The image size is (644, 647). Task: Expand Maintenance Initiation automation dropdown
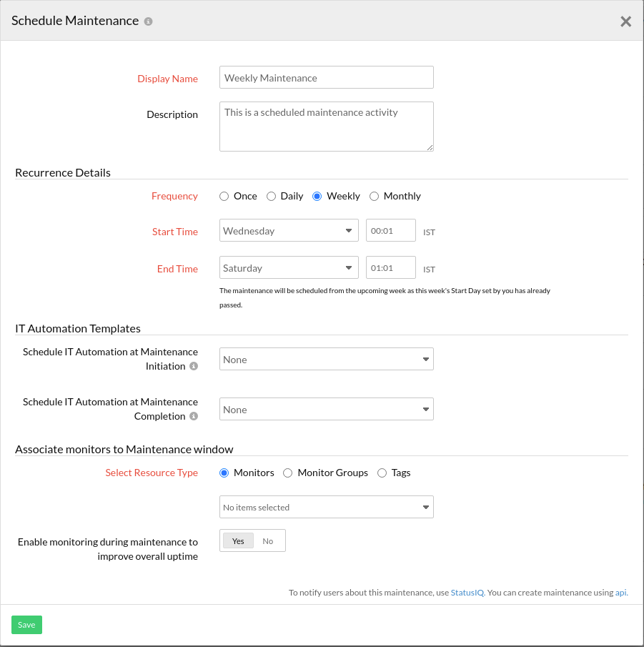pyautogui.click(x=326, y=360)
